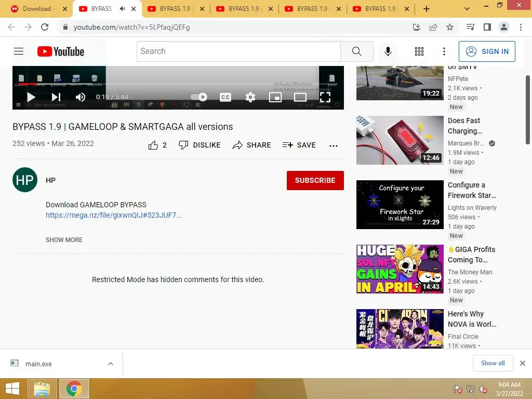Mute the playing BYPASS tab audio
This screenshot has height=399, width=532.
(x=122, y=9)
